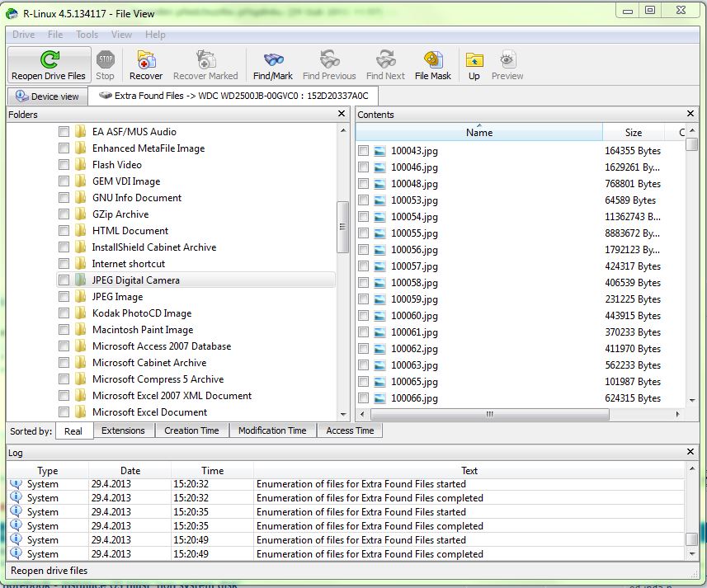Viewport: 707px width, 588px height.
Task: Click image icon of 100043.jpg
Action: pyautogui.click(x=380, y=151)
